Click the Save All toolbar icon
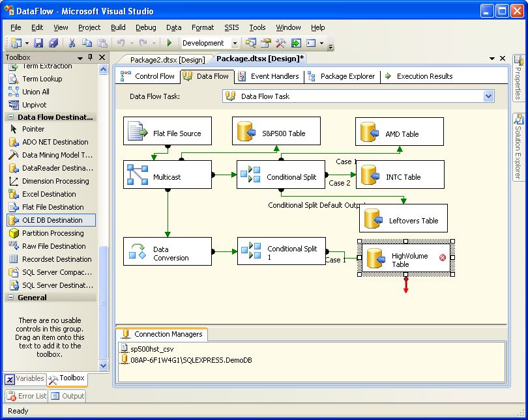This screenshot has width=528, height=420. [53, 43]
